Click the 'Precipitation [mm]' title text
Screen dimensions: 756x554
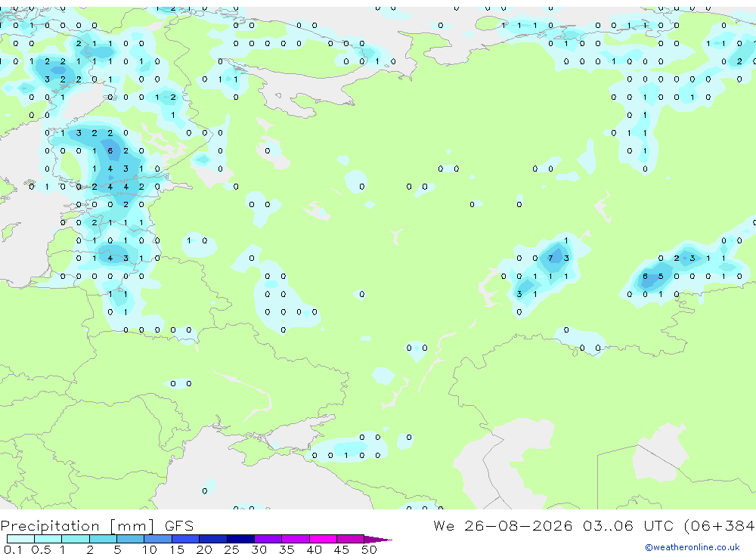78,525
